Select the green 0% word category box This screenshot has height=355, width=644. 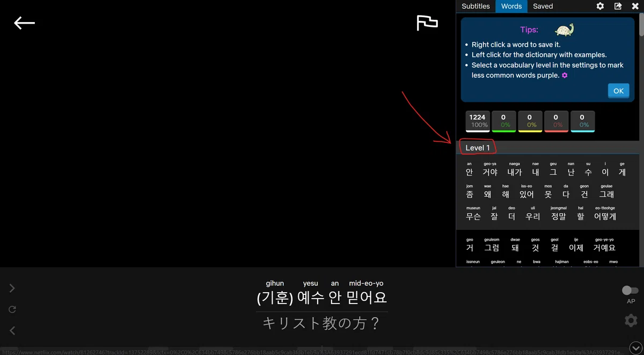tap(503, 121)
